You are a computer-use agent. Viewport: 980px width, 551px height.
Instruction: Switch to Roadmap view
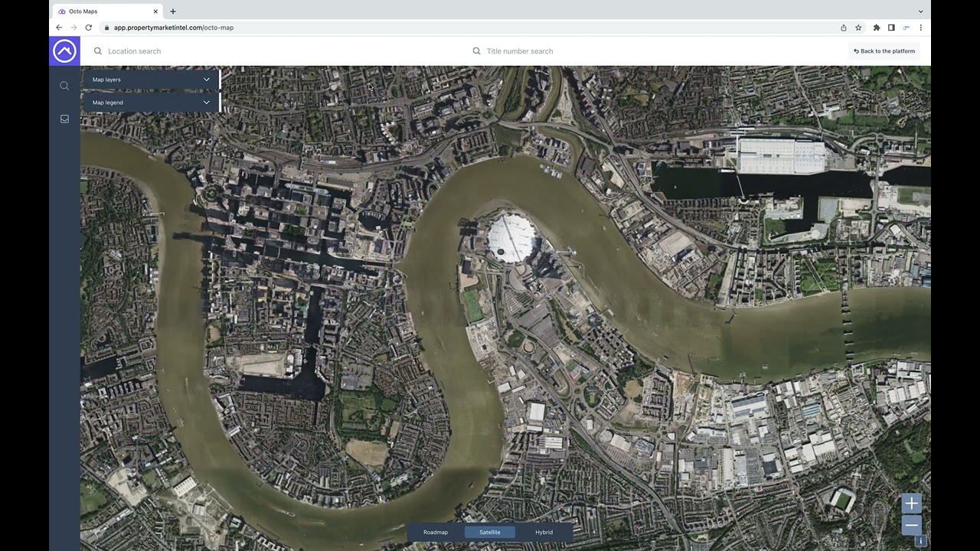[436, 533]
